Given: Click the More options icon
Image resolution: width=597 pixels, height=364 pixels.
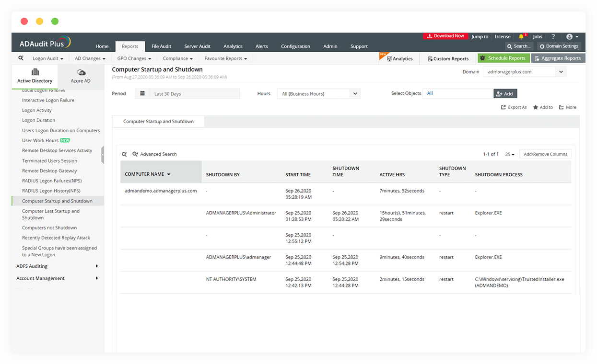Looking at the screenshot, I should coord(562,107).
